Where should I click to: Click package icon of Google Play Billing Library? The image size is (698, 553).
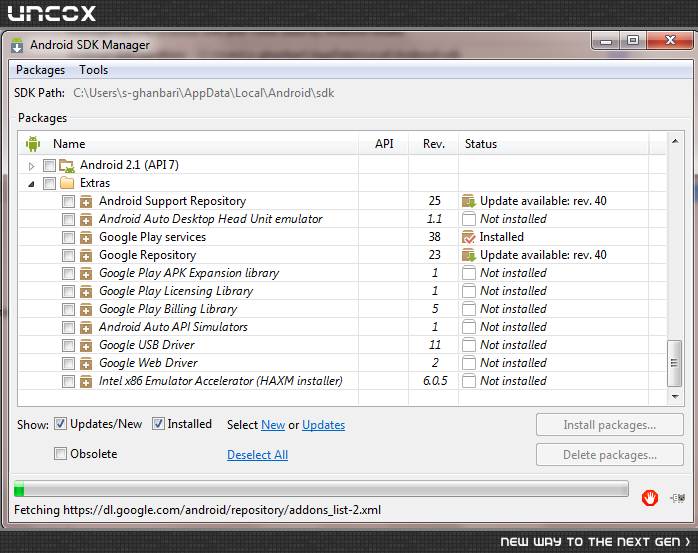pyautogui.click(x=86, y=309)
